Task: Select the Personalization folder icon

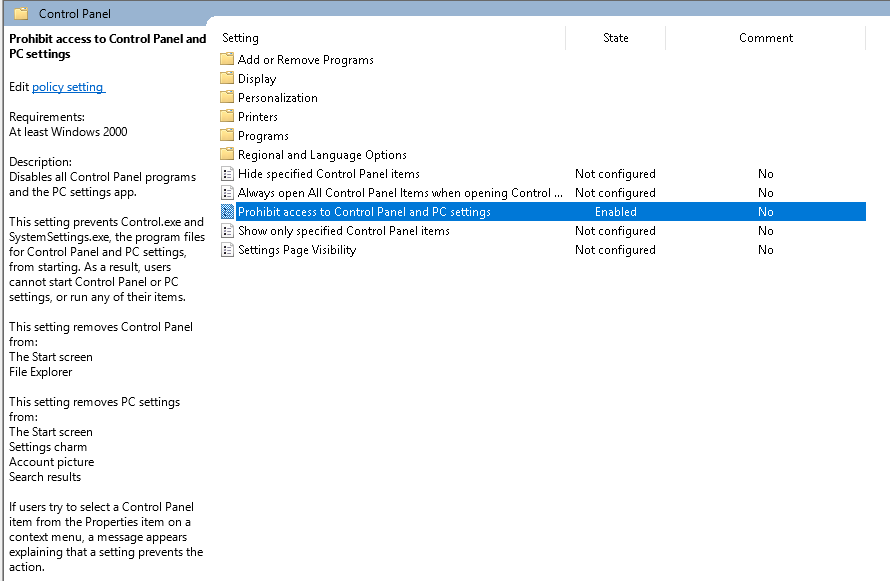Action: [227, 98]
